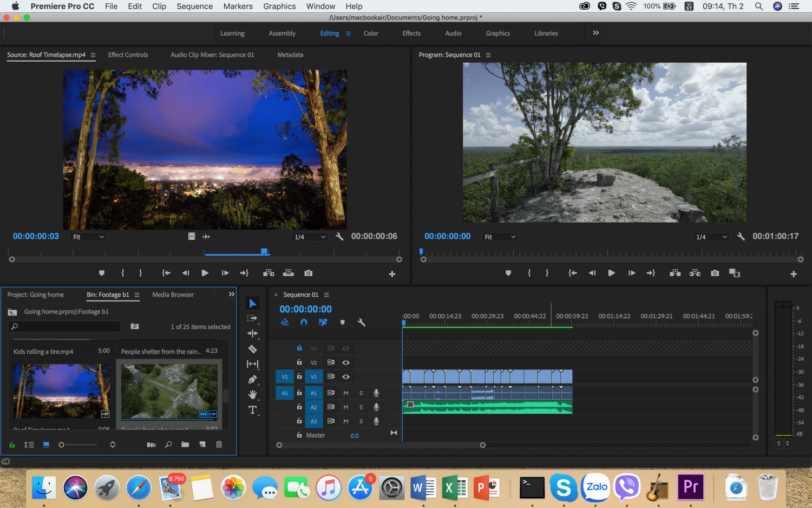Expand project panel hidden tabs chevron
The height and width of the screenshot is (508, 812).
click(x=232, y=294)
